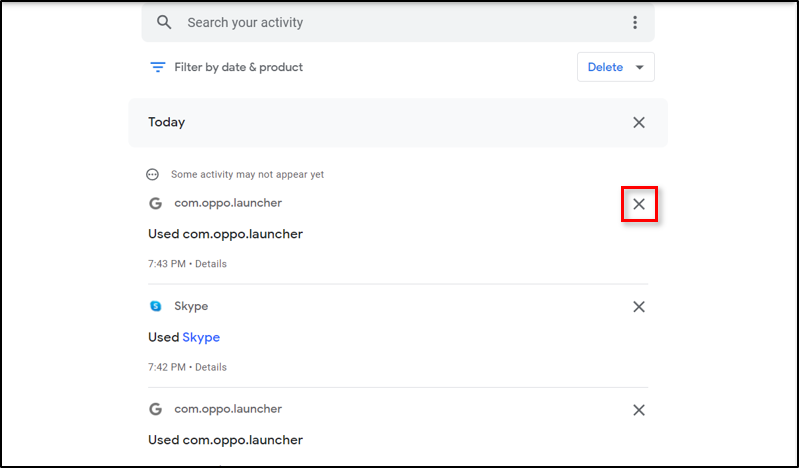Click the Skype app icon
799x468 pixels.
click(x=155, y=306)
